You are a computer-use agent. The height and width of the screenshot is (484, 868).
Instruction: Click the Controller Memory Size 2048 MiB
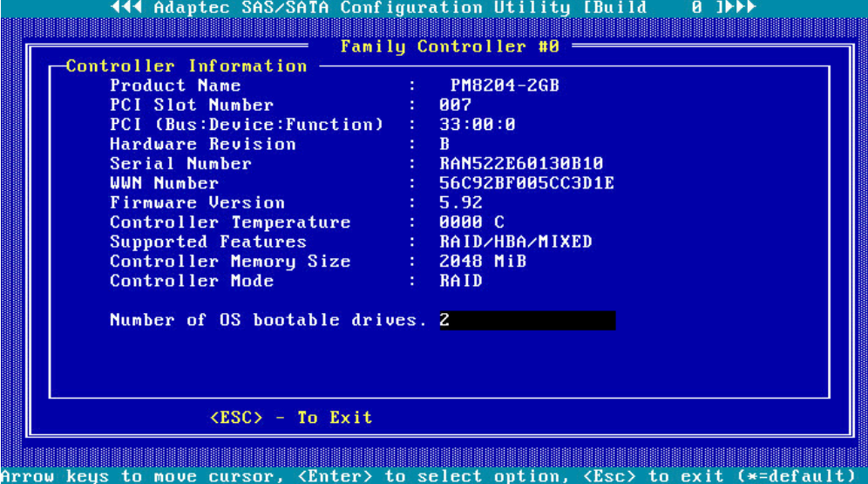tap(483, 262)
